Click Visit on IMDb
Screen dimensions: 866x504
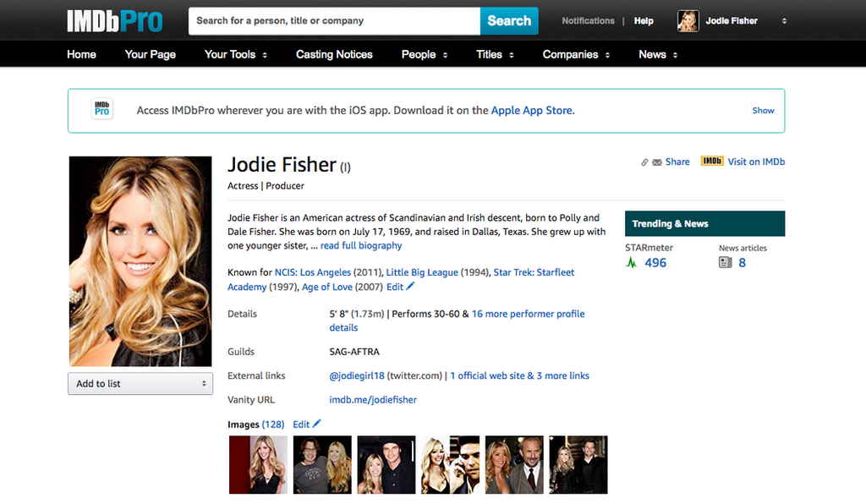click(x=756, y=162)
